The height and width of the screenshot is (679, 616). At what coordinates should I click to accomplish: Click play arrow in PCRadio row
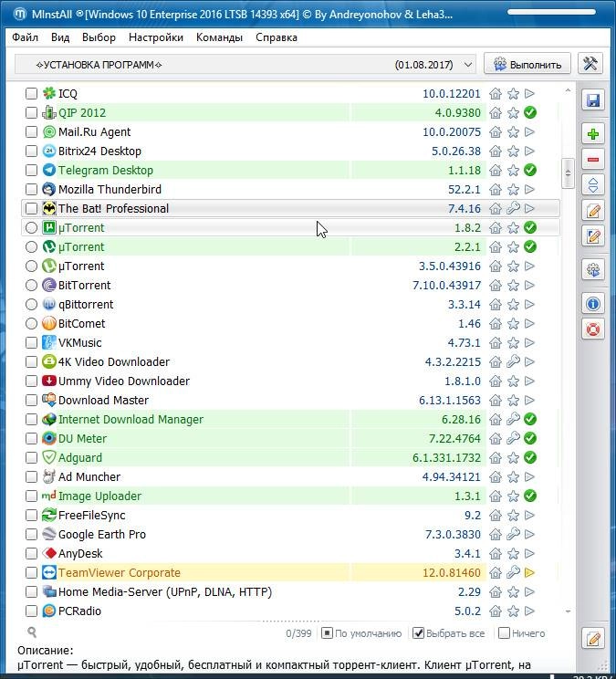click(529, 611)
